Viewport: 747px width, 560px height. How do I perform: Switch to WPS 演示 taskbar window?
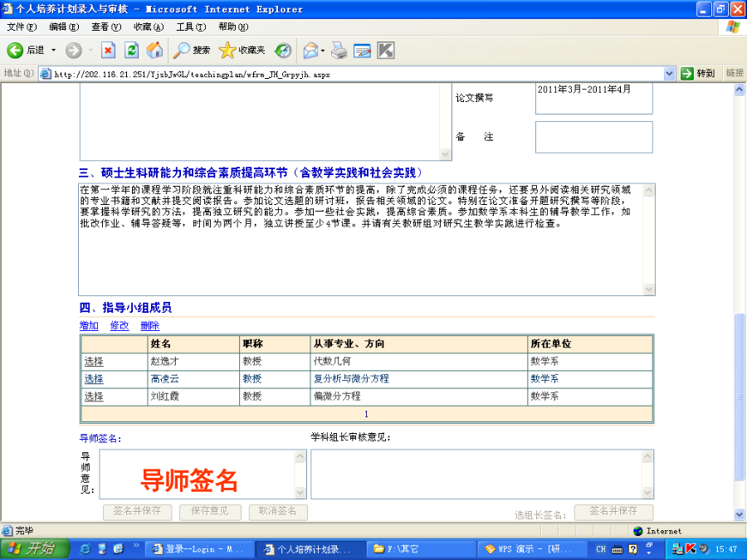(530, 549)
